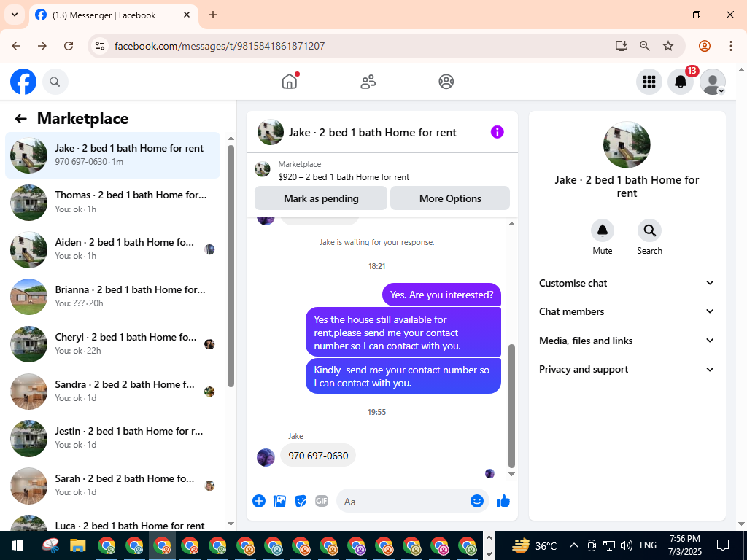Open the Menu grid icon
This screenshot has width=747, height=560.
(649, 82)
